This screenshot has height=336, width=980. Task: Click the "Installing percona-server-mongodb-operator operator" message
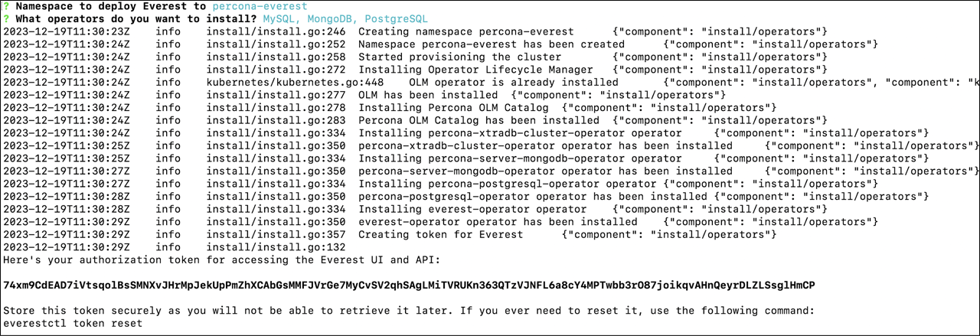[520, 158]
